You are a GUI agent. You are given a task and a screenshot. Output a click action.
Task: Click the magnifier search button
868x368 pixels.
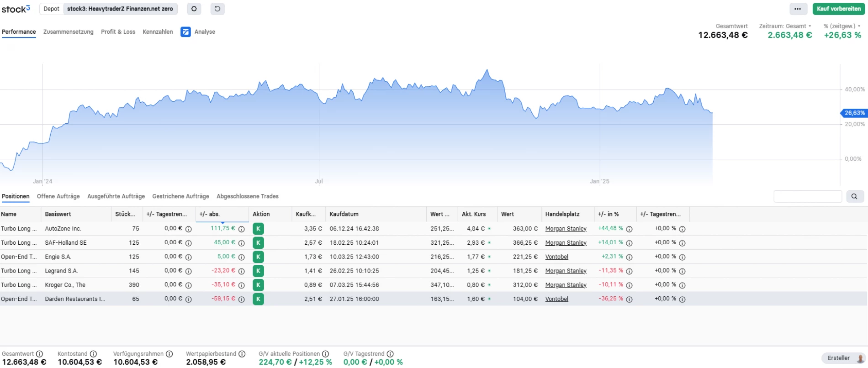coord(854,196)
